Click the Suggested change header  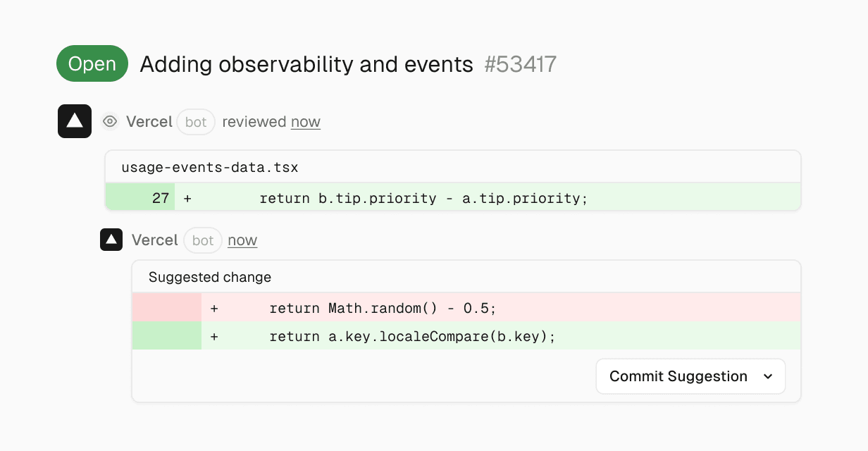210,277
